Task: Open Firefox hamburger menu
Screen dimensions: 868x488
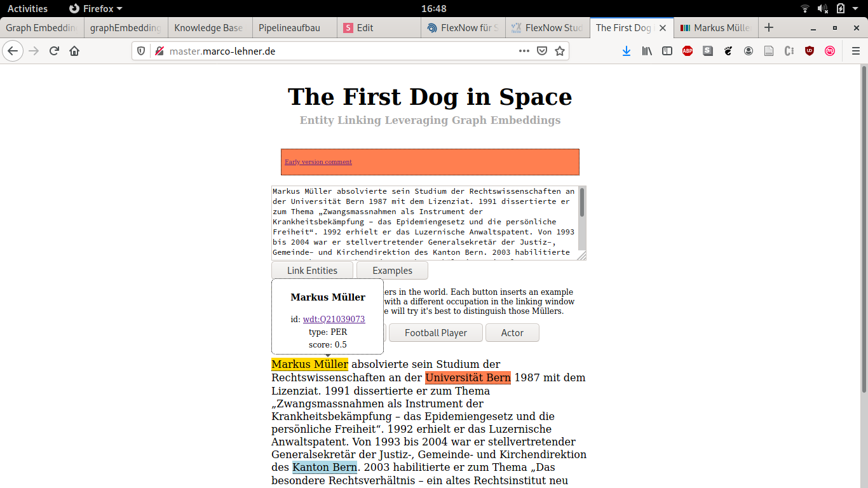Action: (856, 51)
